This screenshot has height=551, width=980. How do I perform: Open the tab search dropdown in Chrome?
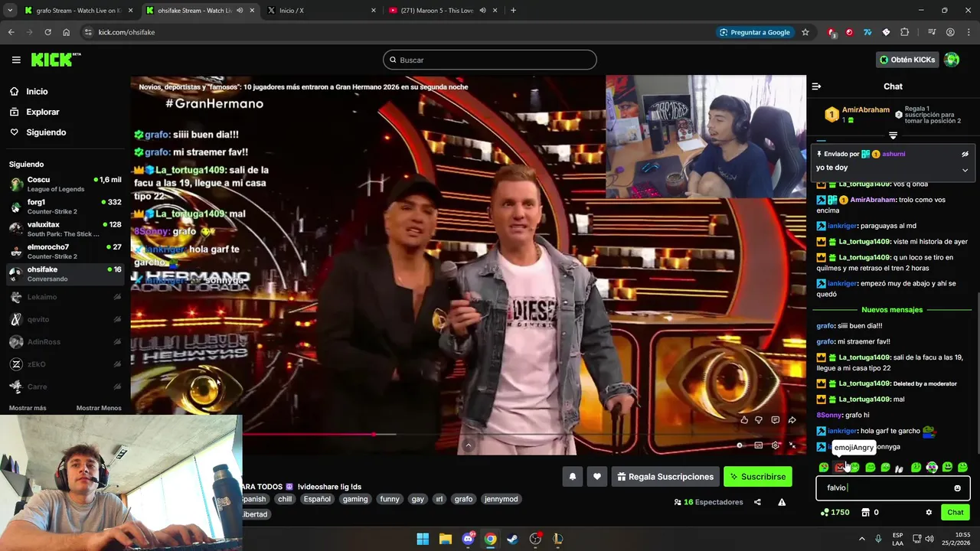coord(10,11)
